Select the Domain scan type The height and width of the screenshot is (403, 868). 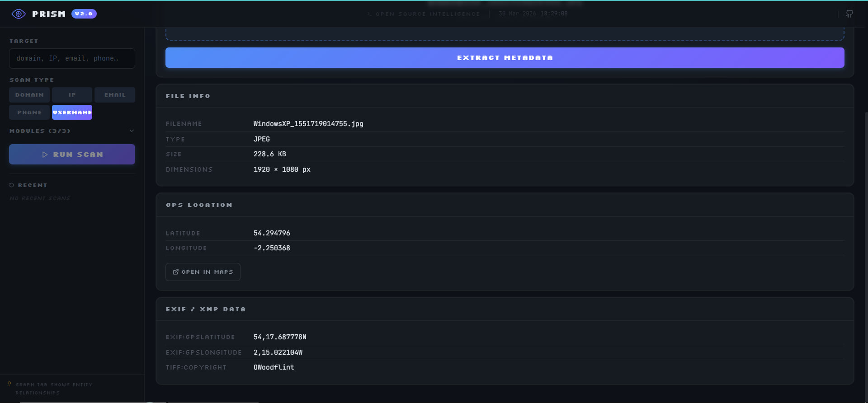tap(29, 95)
